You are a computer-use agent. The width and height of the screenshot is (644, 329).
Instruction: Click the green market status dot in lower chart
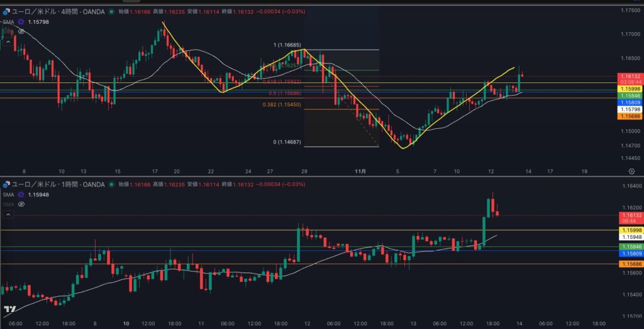click(111, 184)
